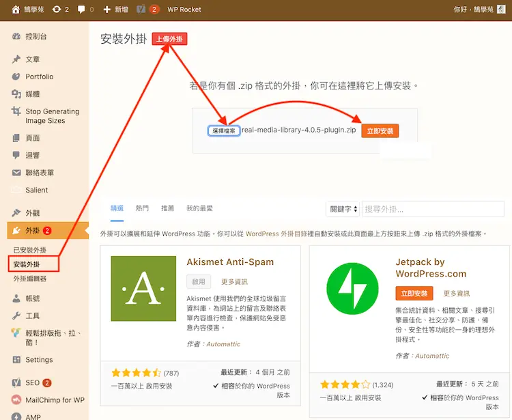Click the Portfolio icon in the sidebar

point(16,76)
